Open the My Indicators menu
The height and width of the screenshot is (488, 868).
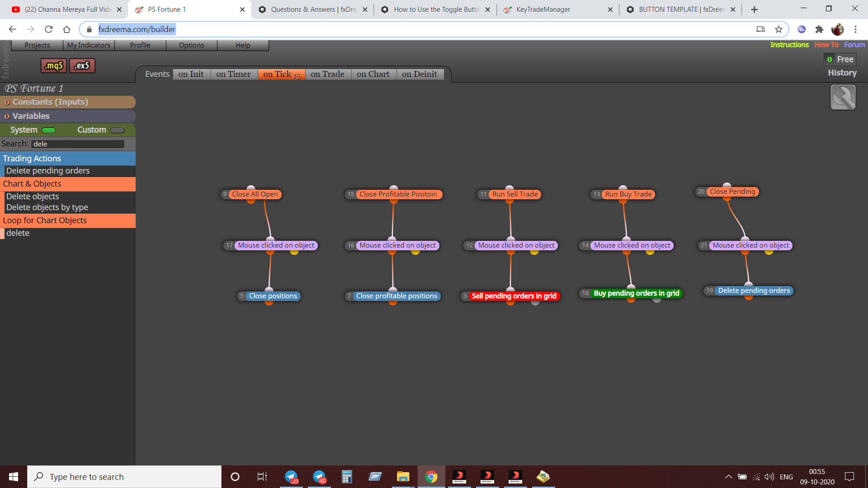pyautogui.click(x=89, y=45)
